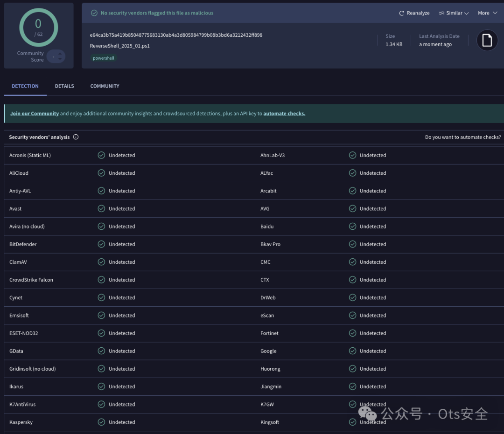The height and width of the screenshot is (434, 504).
Task: Click undetected check icon for CTX
Action: click(353, 280)
